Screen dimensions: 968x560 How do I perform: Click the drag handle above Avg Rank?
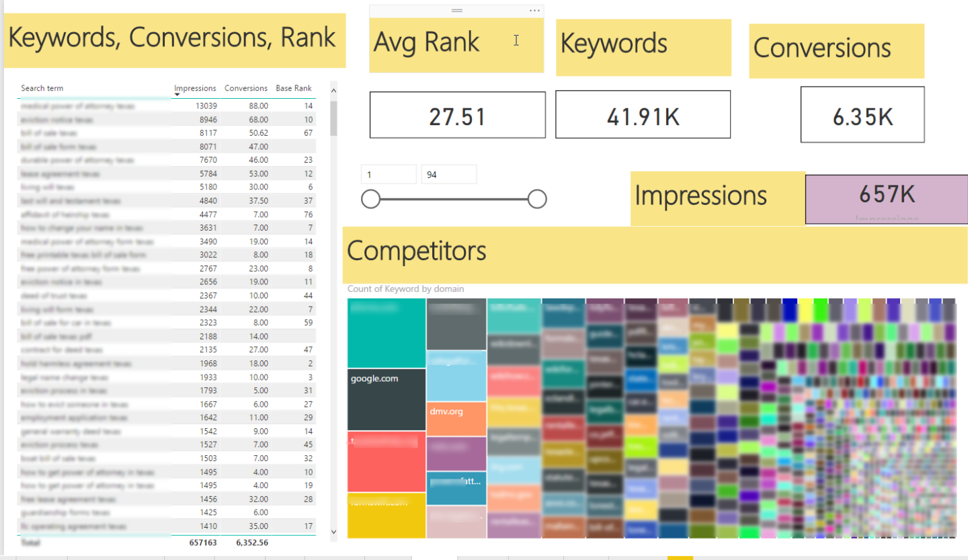pyautogui.click(x=457, y=11)
